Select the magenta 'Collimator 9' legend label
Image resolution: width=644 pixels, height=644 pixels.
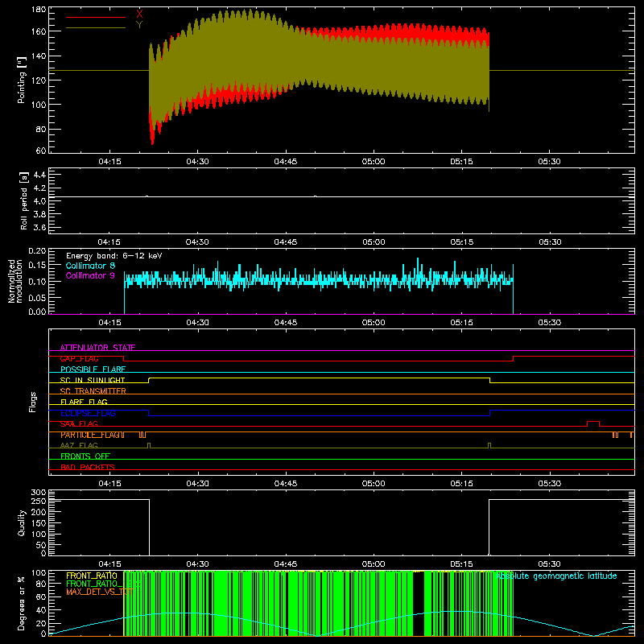tap(90, 275)
